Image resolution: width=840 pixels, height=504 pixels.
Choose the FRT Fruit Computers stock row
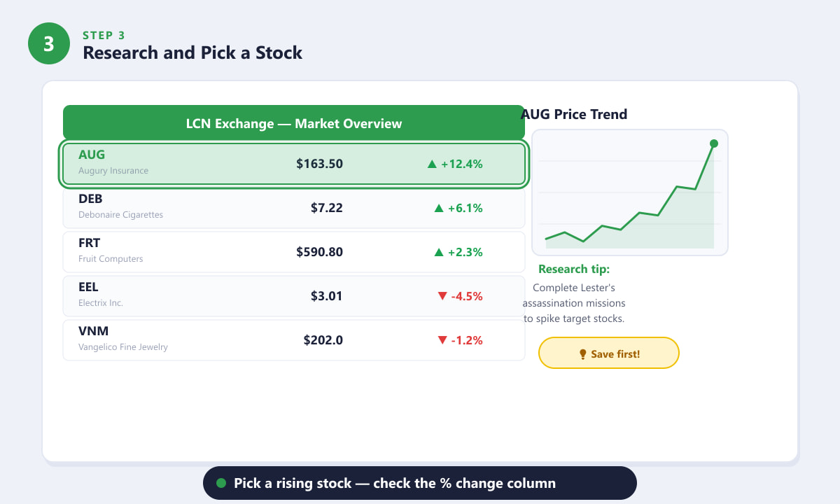click(294, 252)
